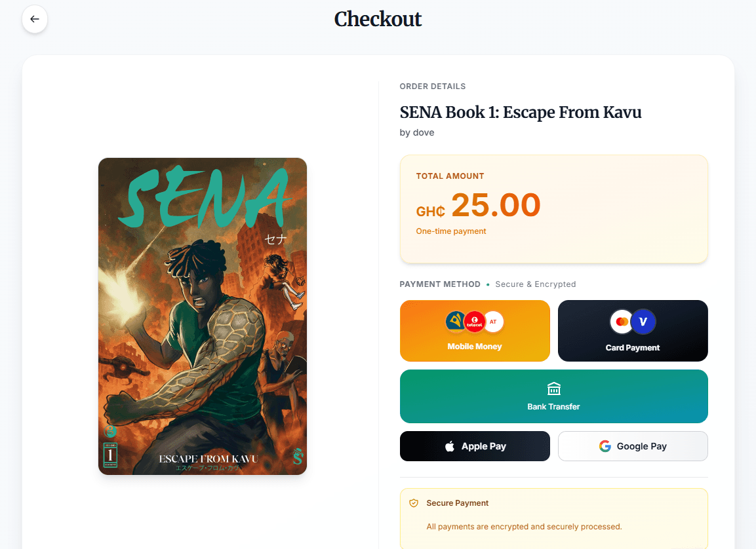The image size is (756, 549).
Task: Pay with the Apple Pay text
Action: (x=484, y=446)
